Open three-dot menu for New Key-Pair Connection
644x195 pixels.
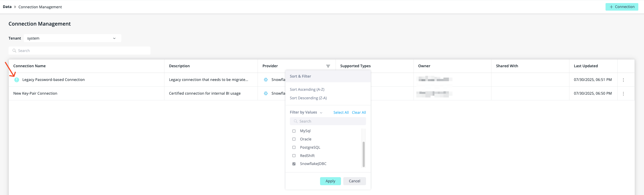(x=623, y=94)
